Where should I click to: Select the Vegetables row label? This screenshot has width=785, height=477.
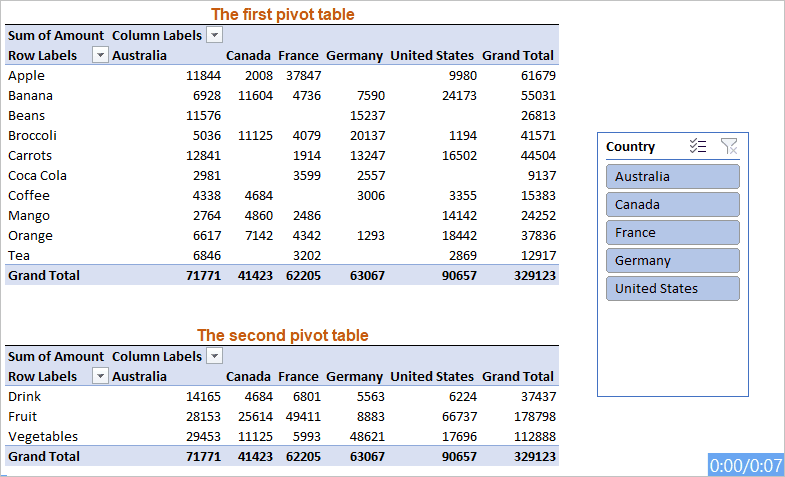pyautogui.click(x=43, y=436)
